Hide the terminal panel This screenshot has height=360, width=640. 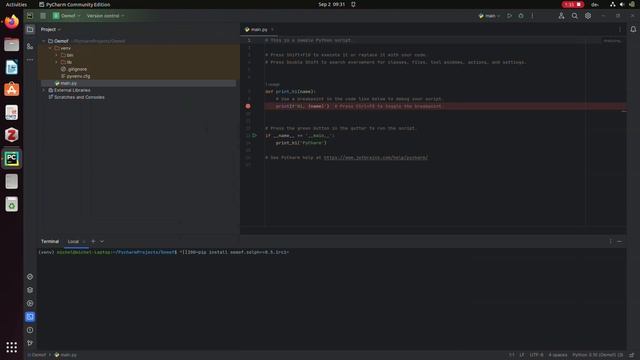(x=620, y=241)
